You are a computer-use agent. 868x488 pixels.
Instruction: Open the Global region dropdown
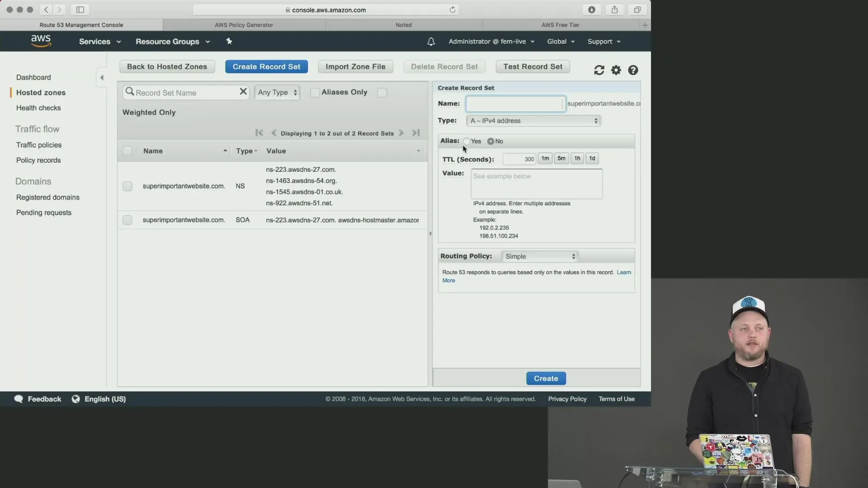[x=561, y=42]
